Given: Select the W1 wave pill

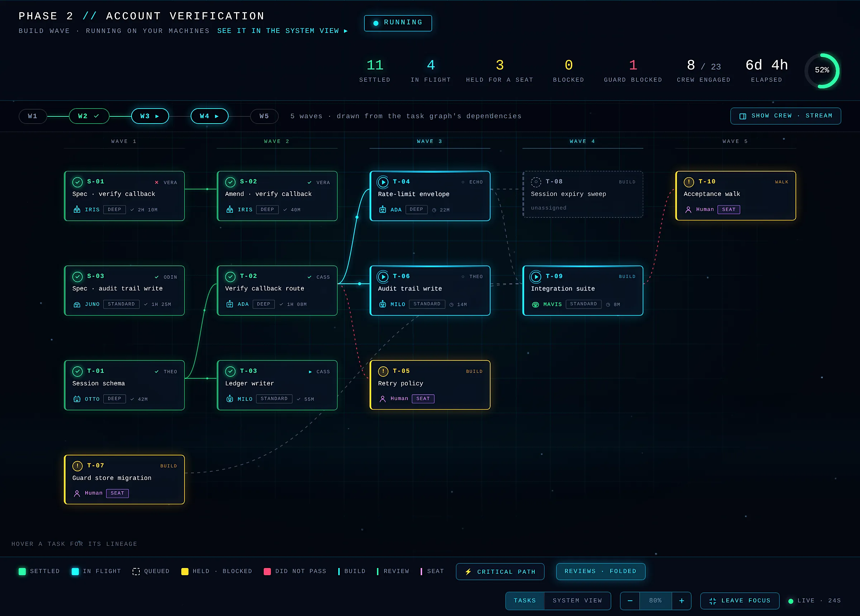Looking at the screenshot, I should coord(33,116).
